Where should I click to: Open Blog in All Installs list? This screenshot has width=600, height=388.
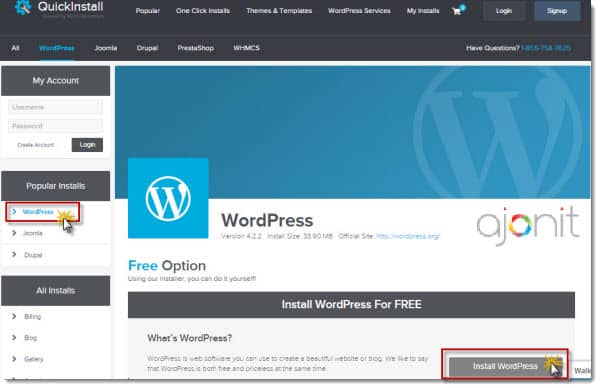31,338
